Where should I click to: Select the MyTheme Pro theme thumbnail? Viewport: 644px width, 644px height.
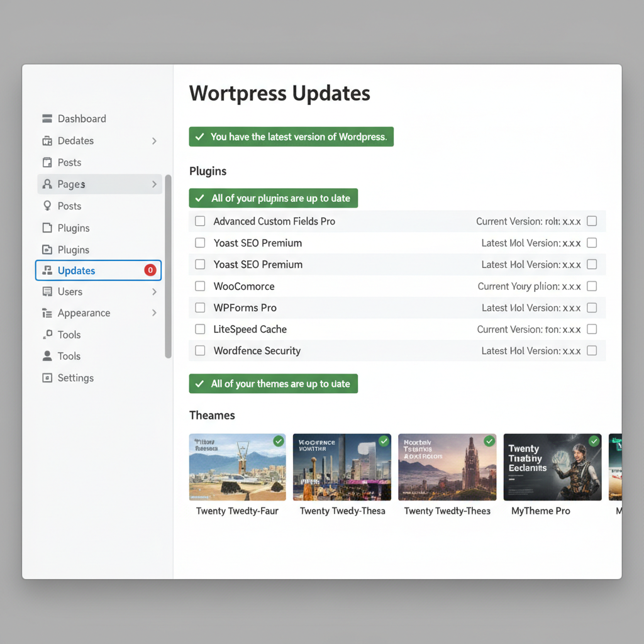(x=552, y=467)
